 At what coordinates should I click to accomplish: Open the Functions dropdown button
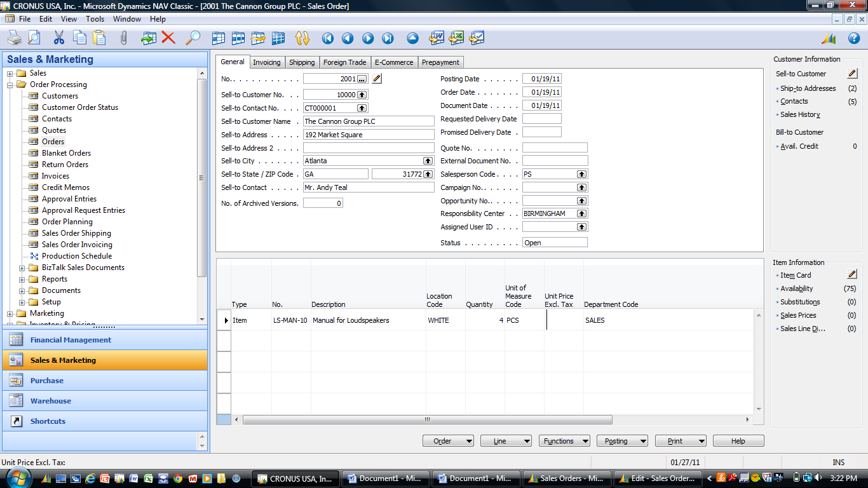(564, 441)
